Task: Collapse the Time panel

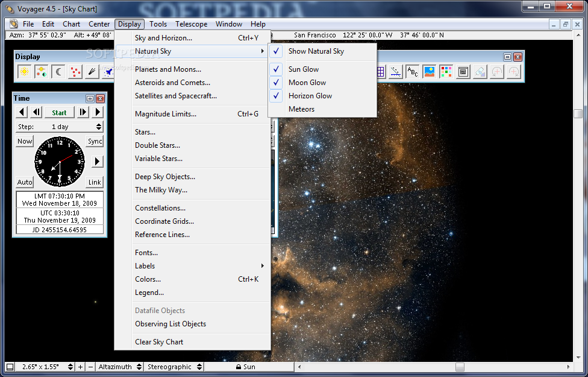Action: click(x=90, y=99)
